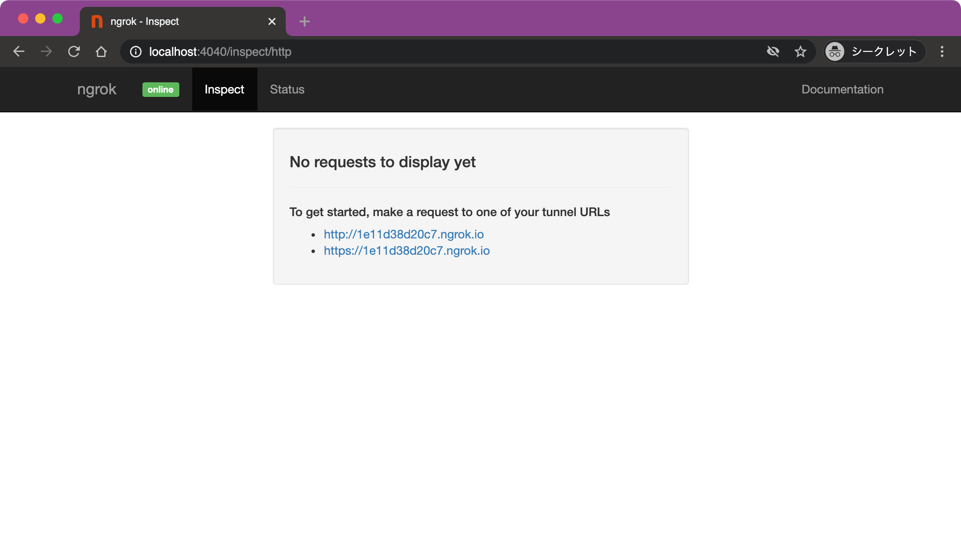This screenshot has width=961, height=560.
Task: Bookmark the page via the star icon
Action: (800, 51)
